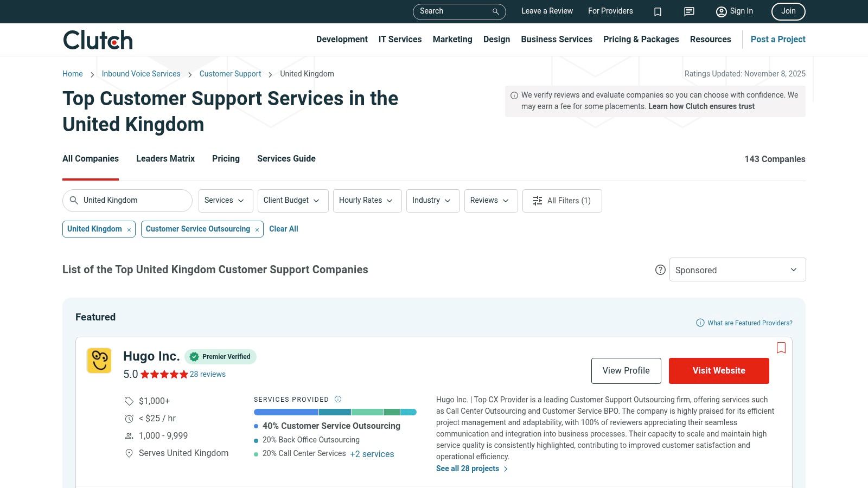This screenshot has width=868, height=488.
Task: Go to Clutch logo homepage
Action: (x=98, y=40)
